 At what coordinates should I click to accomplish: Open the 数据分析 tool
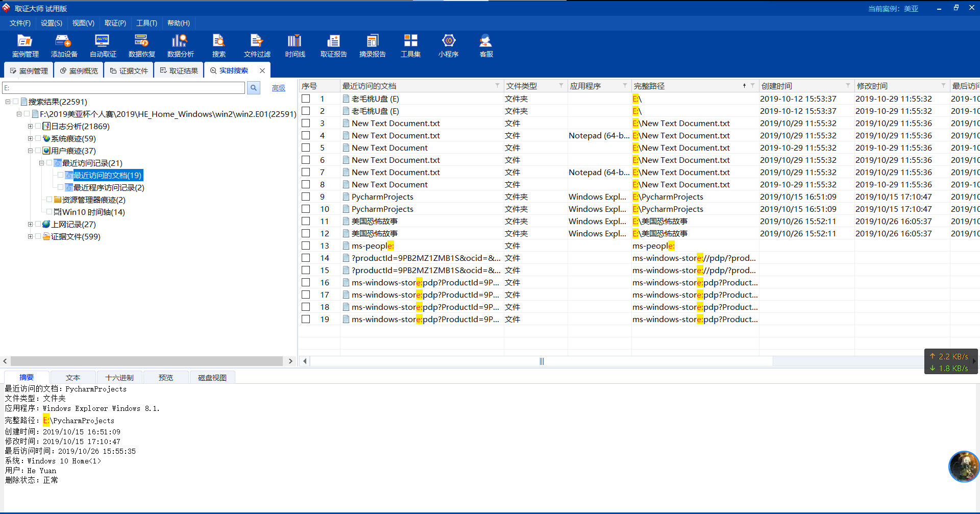point(180,46)
